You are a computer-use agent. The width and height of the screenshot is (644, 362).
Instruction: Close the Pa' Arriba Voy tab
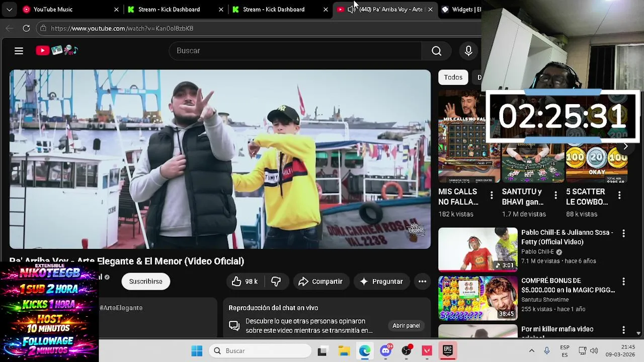coord(430,9)
